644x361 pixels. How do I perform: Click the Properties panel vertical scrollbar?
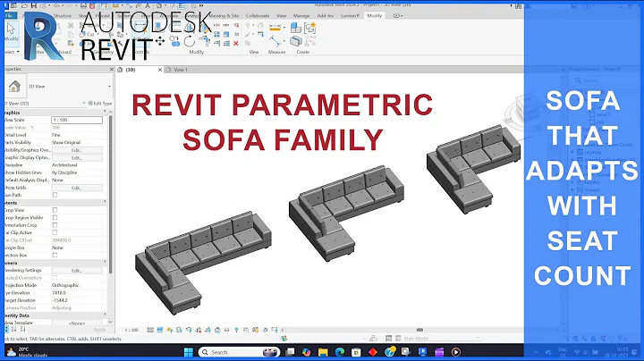[x=111, y=195]
